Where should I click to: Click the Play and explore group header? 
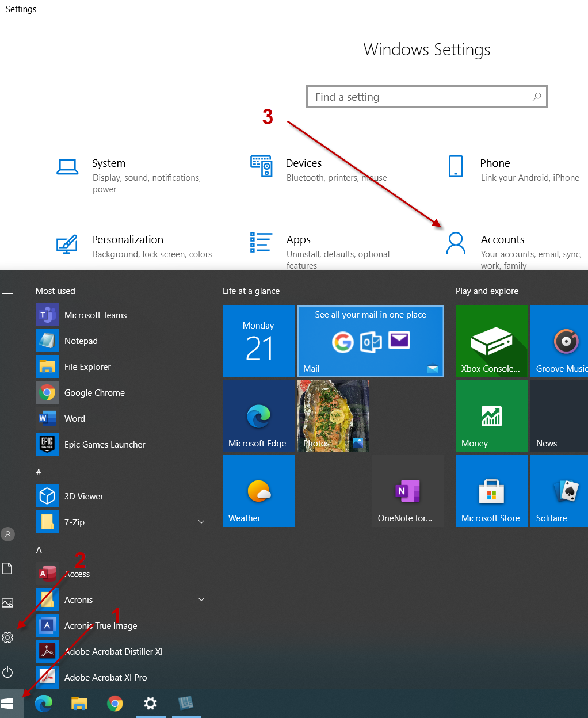pyautogui.click(x=487, y=291)
